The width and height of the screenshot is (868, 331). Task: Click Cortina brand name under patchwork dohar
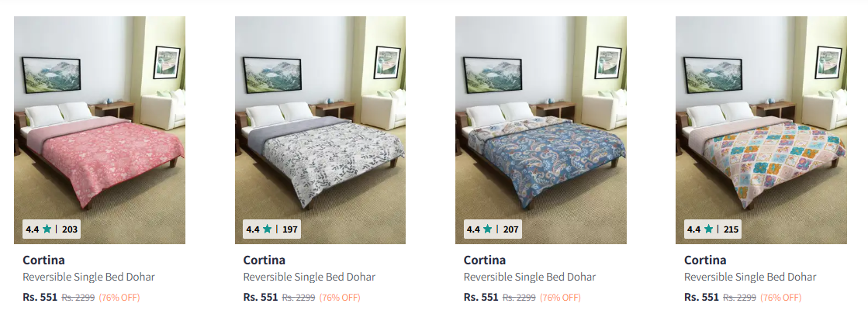(x=704, y=260)
